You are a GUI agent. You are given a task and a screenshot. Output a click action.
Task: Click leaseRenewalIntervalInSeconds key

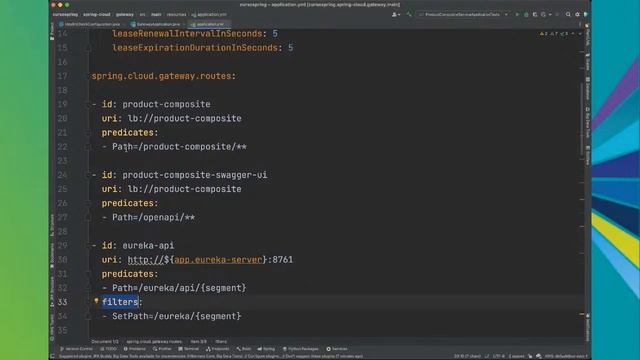[x=187, y=34]
